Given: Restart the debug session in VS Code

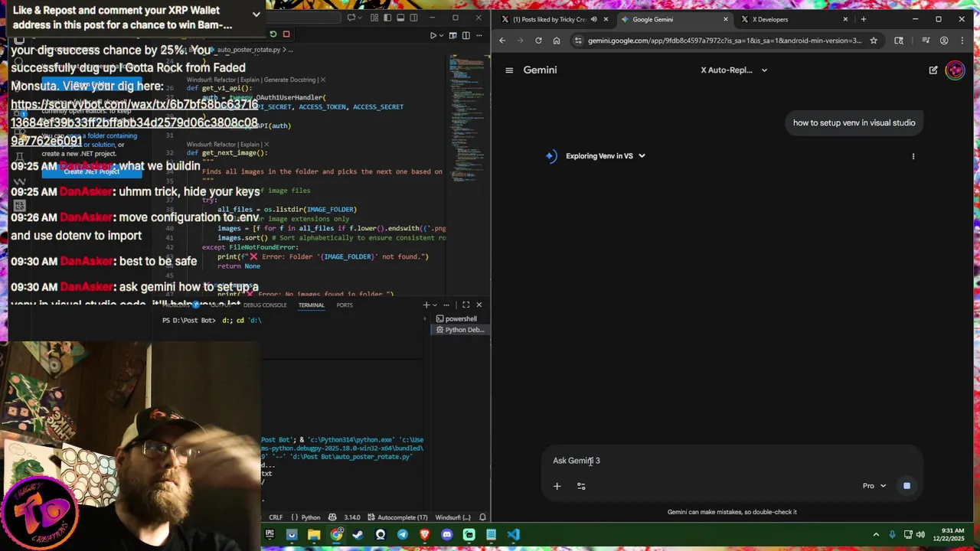Looking at the screenshot, I should click(x=273, y=34).
